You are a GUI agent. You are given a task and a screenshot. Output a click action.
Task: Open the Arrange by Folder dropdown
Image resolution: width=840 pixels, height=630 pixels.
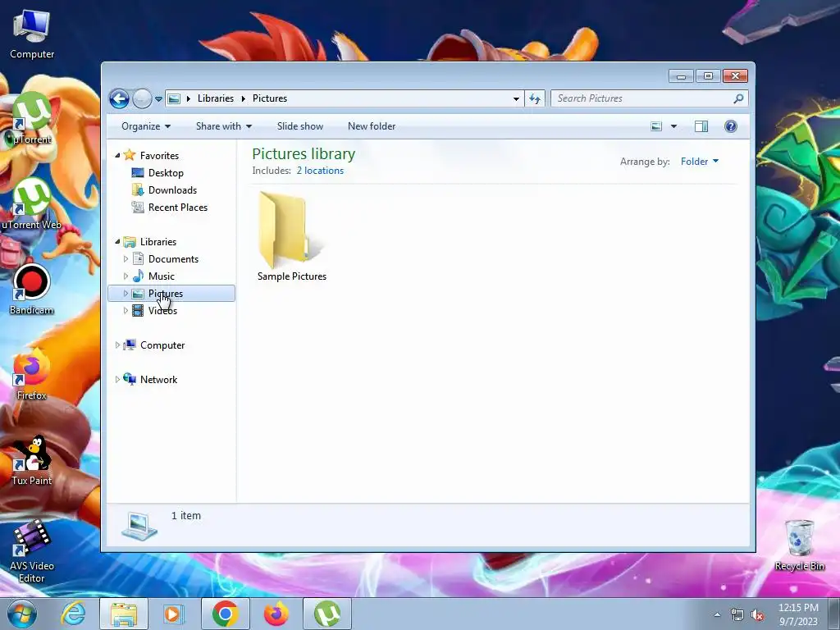(700, 162)
